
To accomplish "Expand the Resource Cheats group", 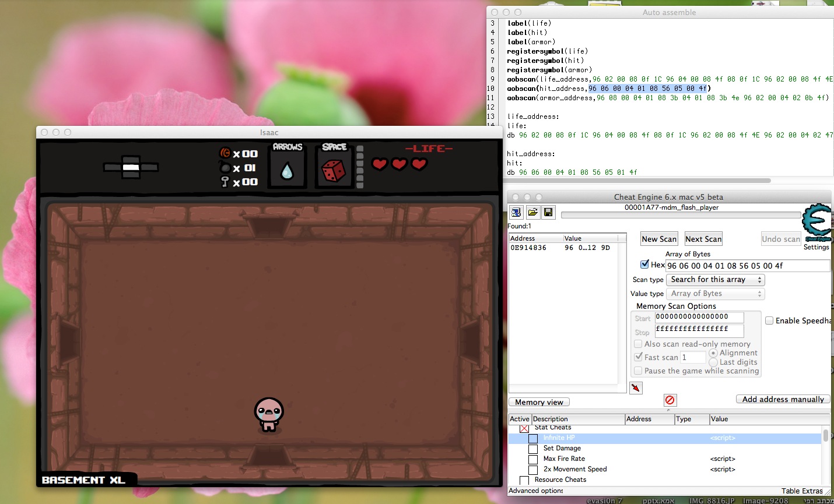I will pyautogui.click(x=524, y=480).
